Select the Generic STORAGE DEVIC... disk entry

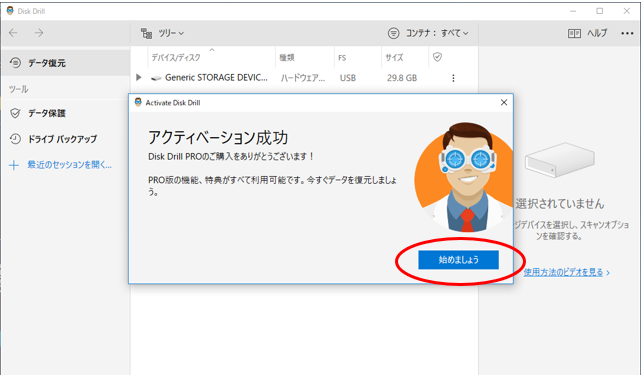216,77
